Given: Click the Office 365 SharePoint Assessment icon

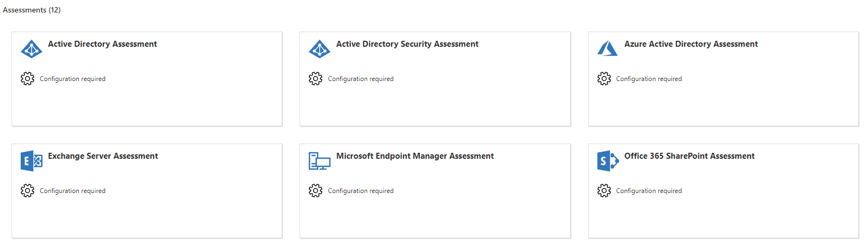Looking at the screenshot, I should point(608,161).
